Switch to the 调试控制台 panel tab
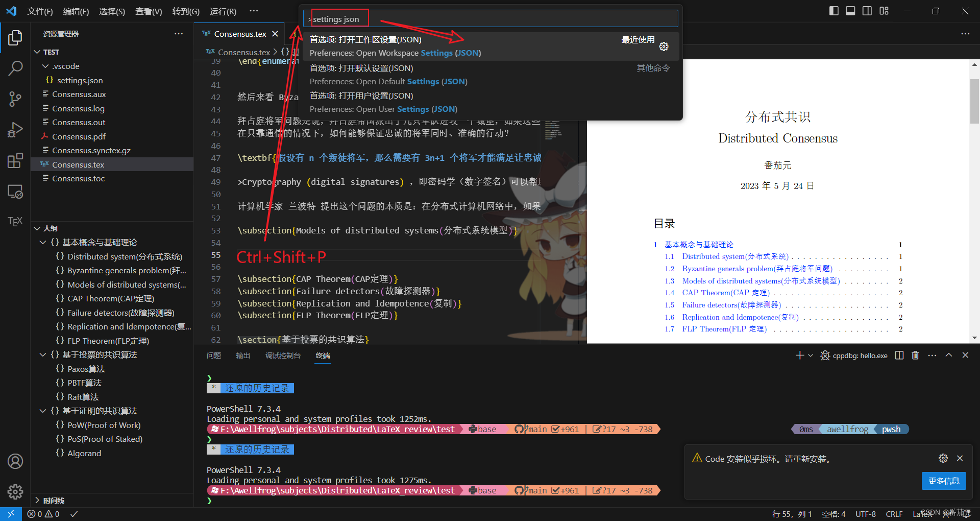This screenshot has width=980, height=521. [x=283, y=356]
